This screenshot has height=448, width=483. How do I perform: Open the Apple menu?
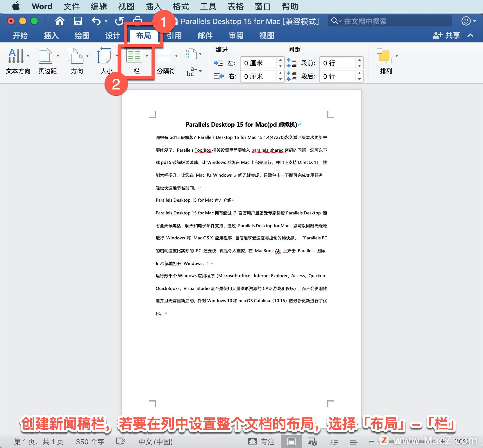coord(16,6)
